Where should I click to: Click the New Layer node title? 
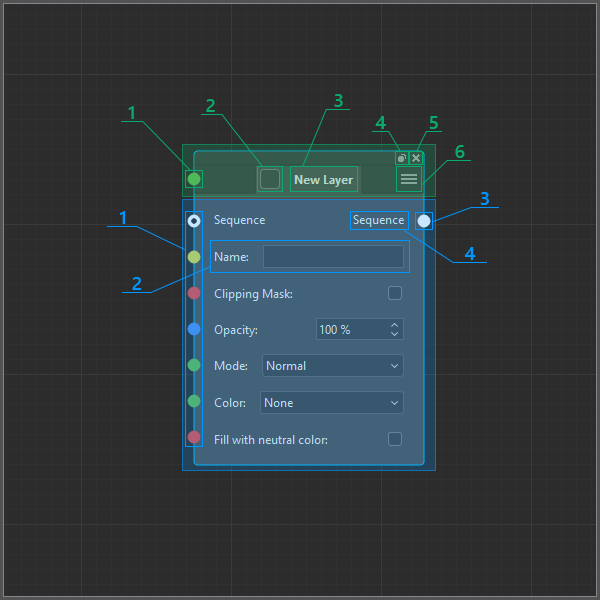click(323, 180)
